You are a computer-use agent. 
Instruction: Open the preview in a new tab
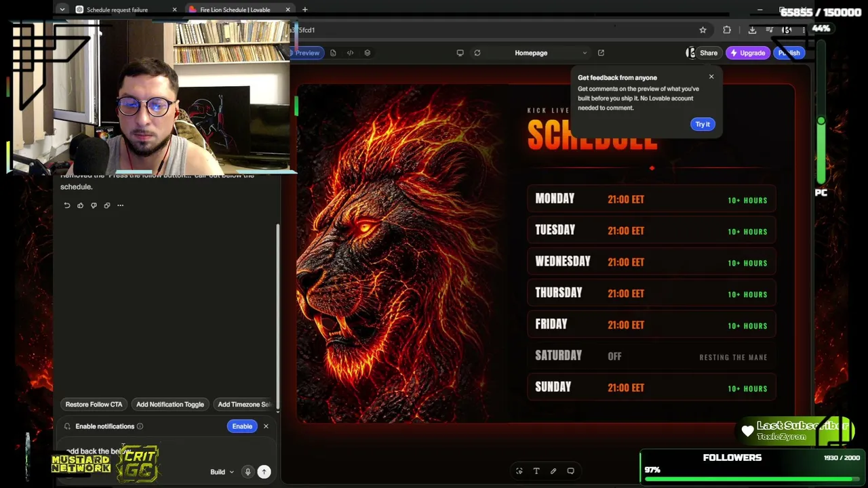601,53
